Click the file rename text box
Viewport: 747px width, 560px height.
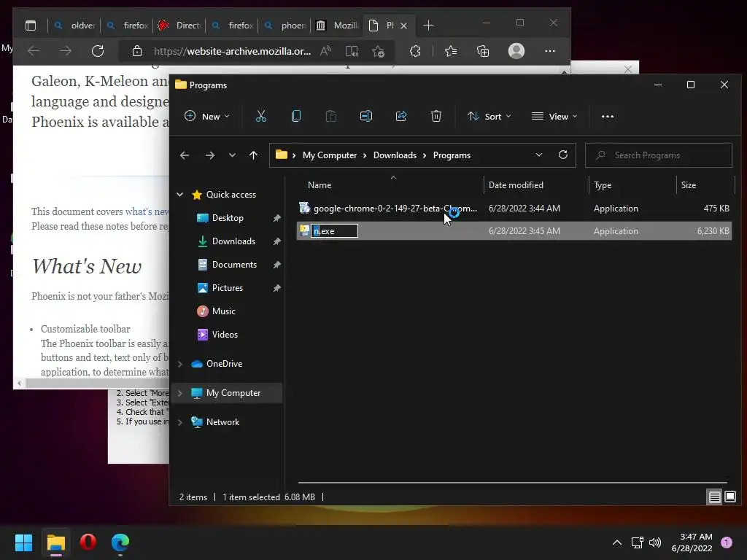(x=334, y=231)
